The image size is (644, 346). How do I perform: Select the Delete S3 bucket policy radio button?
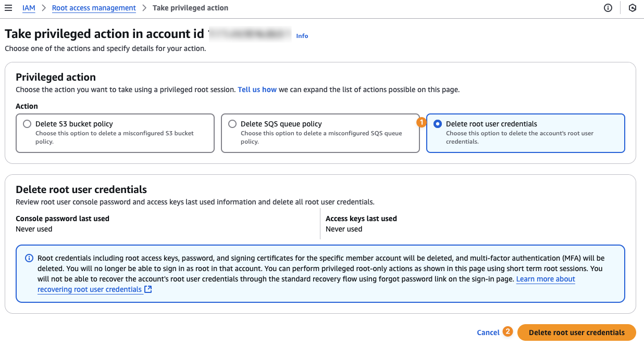(27, 123)
